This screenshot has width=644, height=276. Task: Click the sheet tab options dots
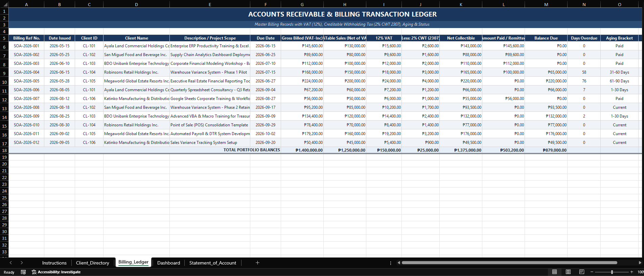(x=391, y=263)
